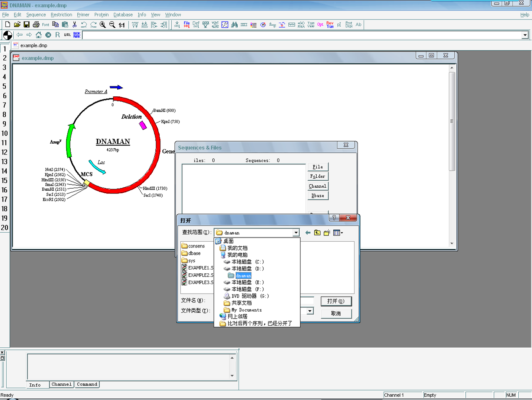Click the File seq toolbar icon
The height and width of the screenshot is (400, 532).
187,25
